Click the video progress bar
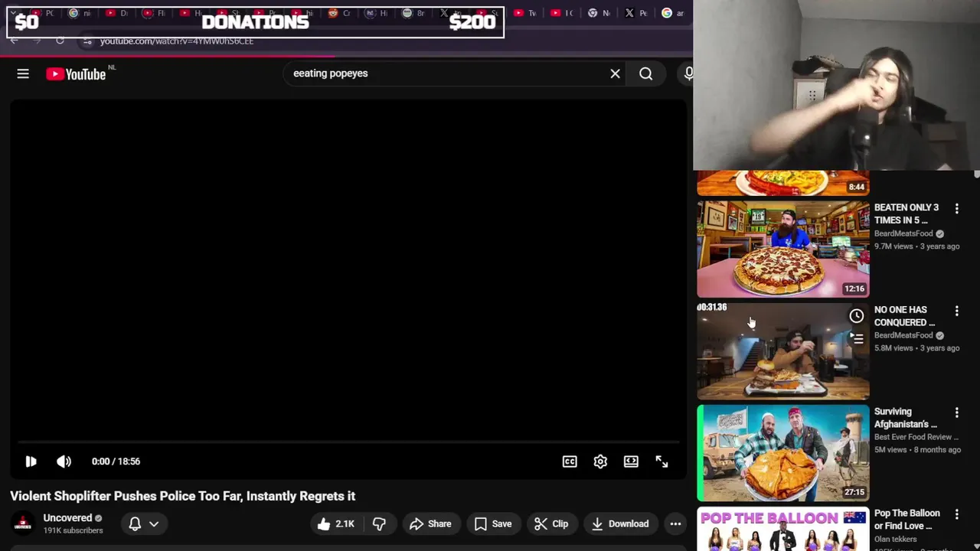Viewport: 980px width, 551px height. point(348,442)
